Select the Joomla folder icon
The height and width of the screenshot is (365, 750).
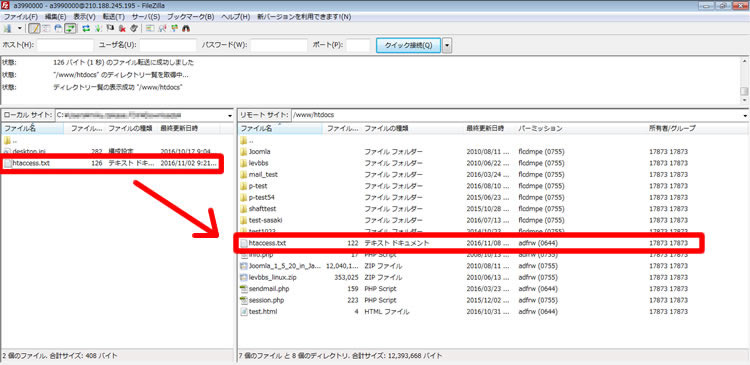point(243,152)
